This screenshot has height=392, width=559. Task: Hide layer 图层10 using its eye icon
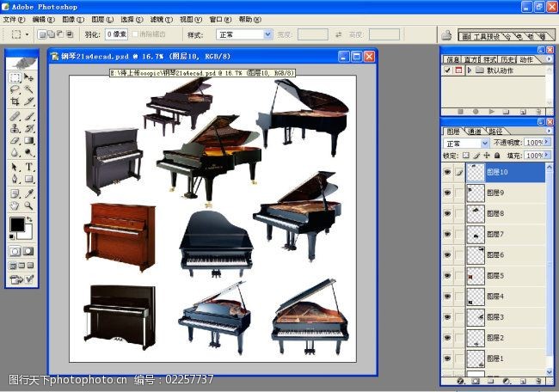pyautogui.click(x=447, y=172)
